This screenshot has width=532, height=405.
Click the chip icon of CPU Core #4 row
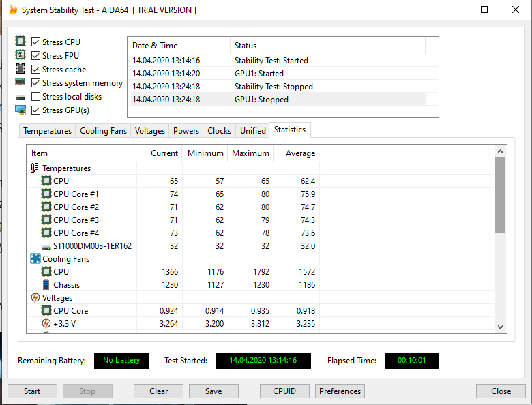(x=46, y=232)
